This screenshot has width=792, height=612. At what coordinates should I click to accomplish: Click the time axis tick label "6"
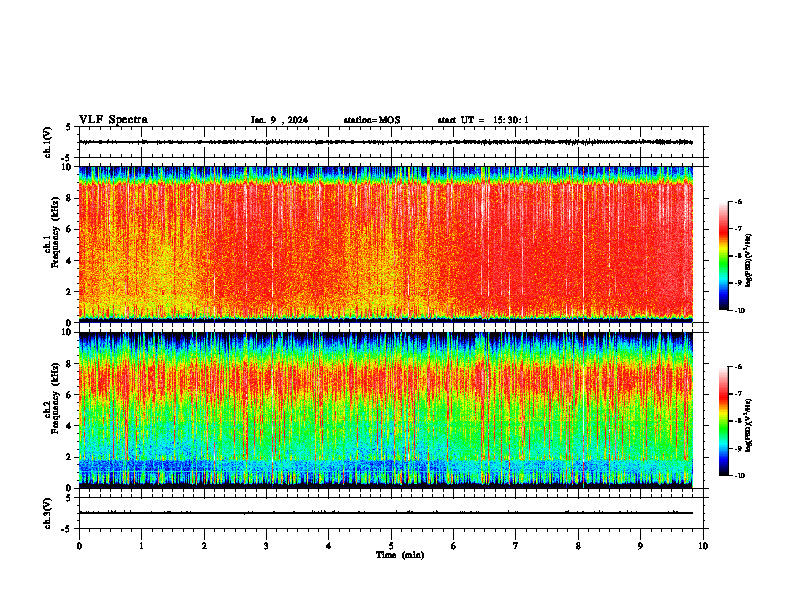coord(454,546)
